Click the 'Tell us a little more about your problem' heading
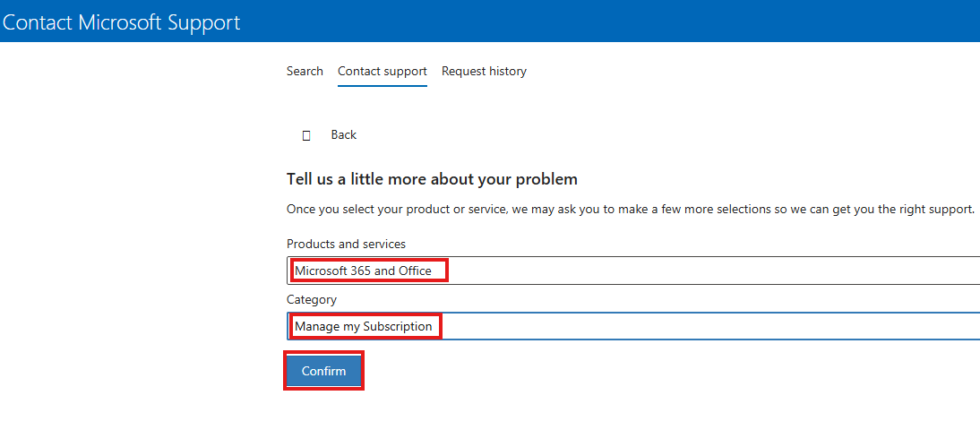This screenshot has width=980, height=447. [432, 179]
